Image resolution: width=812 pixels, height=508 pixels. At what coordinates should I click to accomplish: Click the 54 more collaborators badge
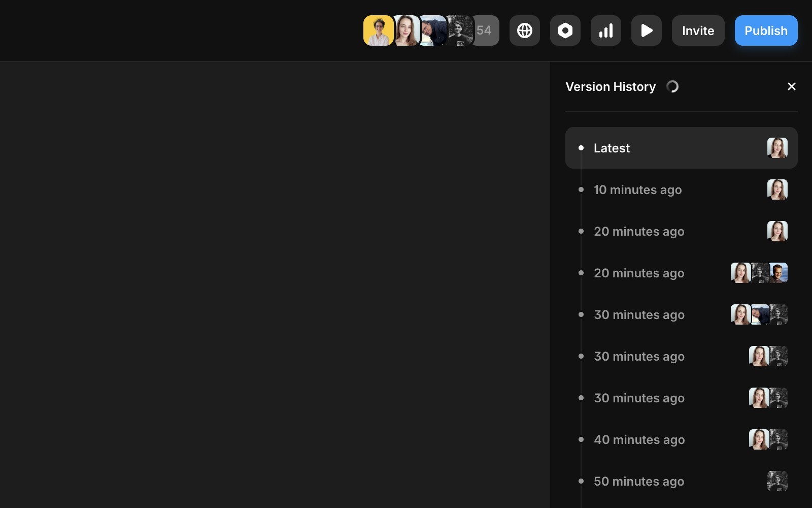[485, 30]
